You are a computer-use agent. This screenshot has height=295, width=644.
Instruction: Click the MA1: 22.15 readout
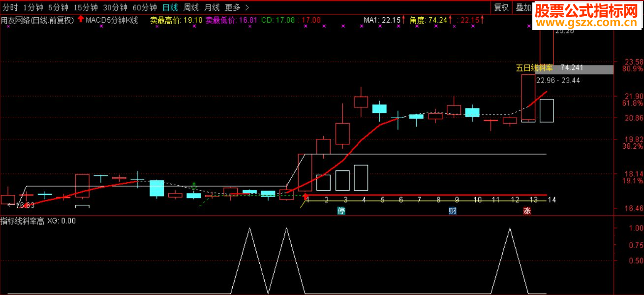382,20
